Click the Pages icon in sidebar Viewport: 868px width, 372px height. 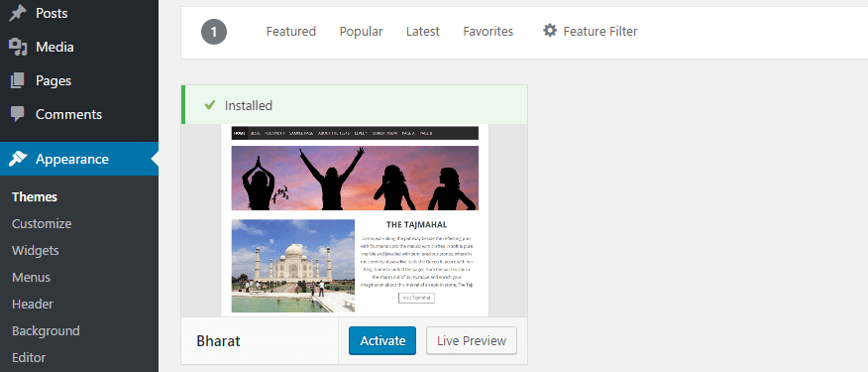tap(18, 81)
